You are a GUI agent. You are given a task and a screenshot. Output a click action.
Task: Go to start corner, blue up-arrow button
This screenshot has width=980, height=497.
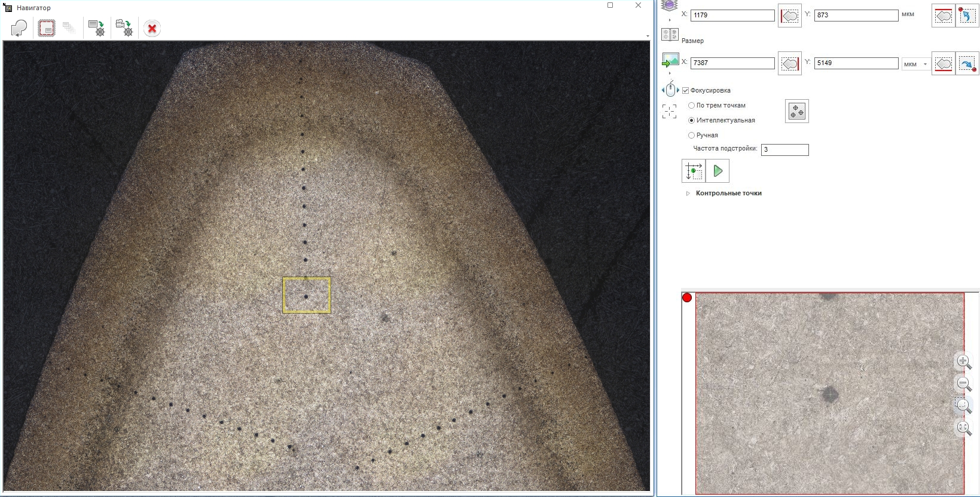coord(967,16)
